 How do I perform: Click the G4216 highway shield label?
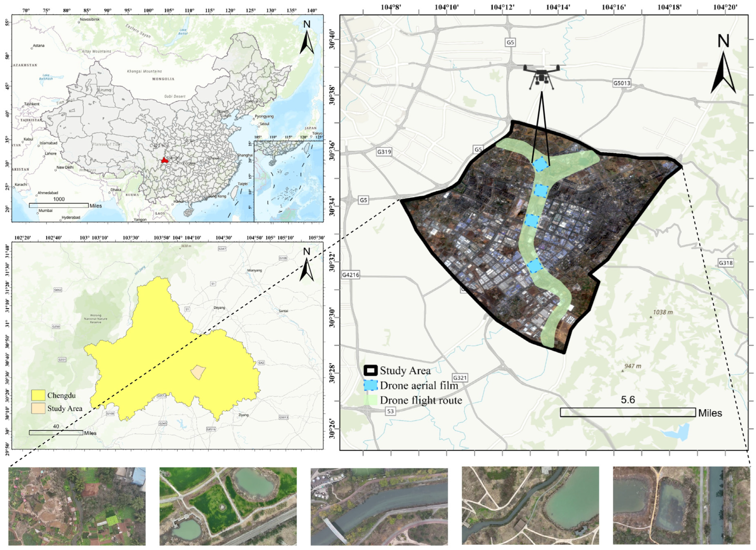coord(350,275)
